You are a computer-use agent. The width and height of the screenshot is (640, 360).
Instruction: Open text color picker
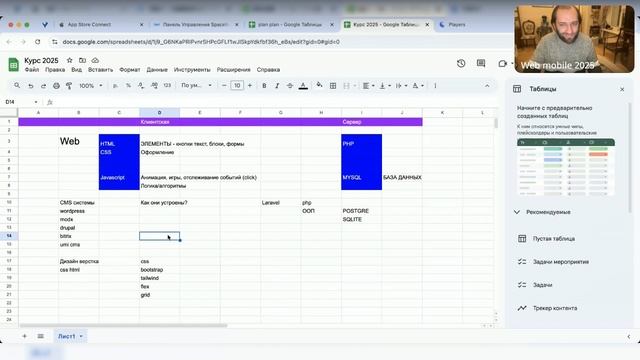click(303, 86)
